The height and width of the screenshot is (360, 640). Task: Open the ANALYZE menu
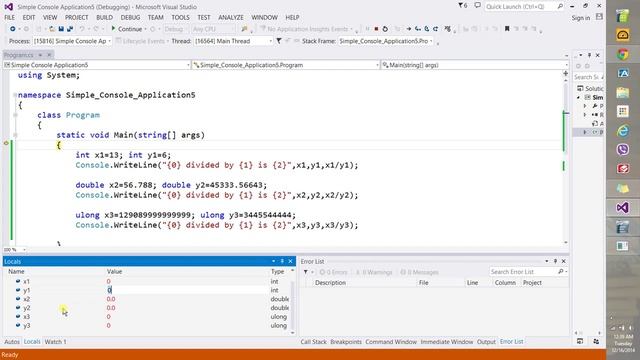point(231,18)
